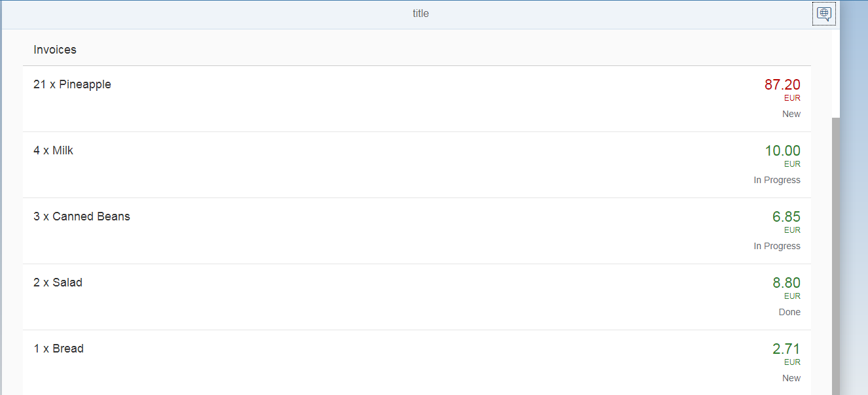Click the page title text

tap(420, 13)
